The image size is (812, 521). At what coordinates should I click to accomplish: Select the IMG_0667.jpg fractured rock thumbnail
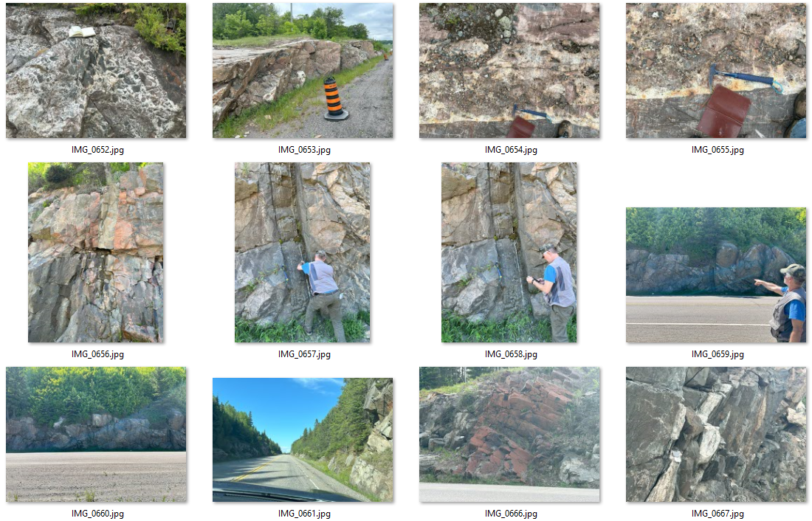pyautogui.click(x=716, y=435)
